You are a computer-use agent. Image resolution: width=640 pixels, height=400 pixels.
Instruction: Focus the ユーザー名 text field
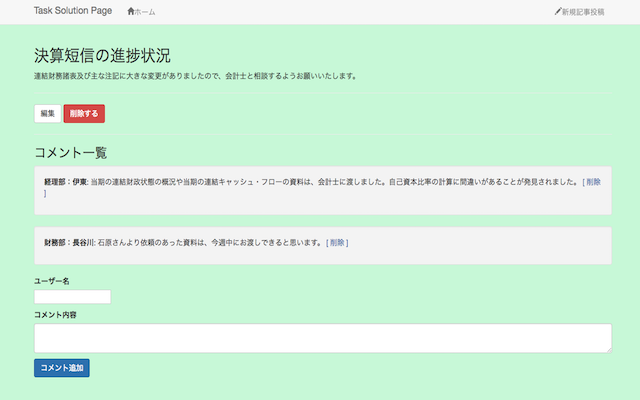click(72, 296)
